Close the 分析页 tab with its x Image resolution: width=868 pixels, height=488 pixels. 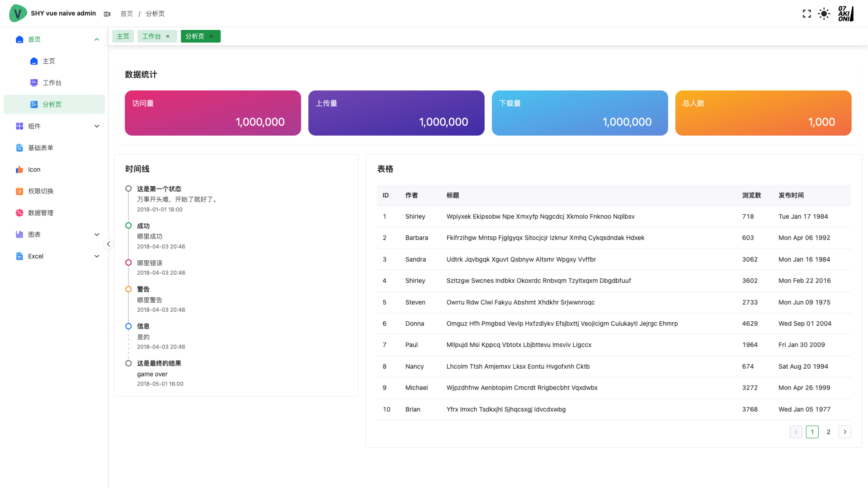pos(211,36)
